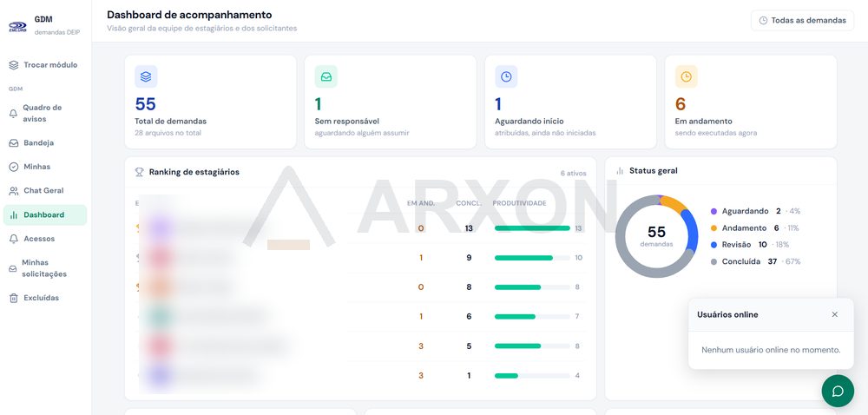This screenshot has width=868, height=415.
Task: Click the Acessos bell icon
Action: pos(14,239)
